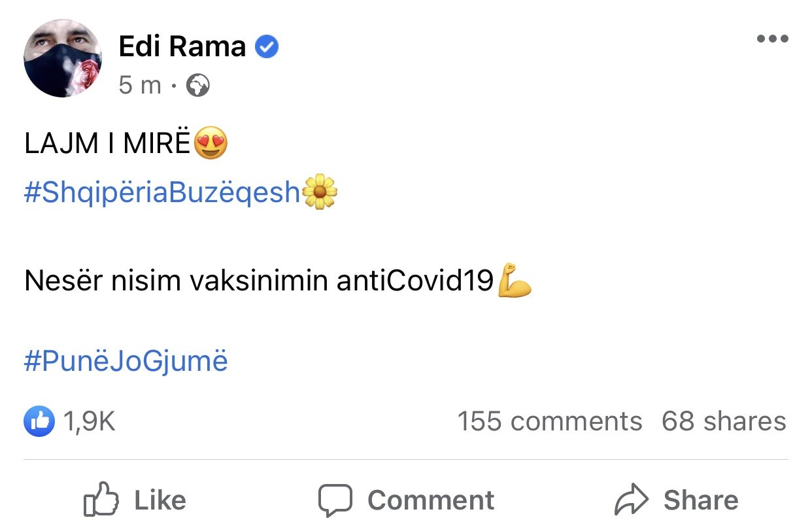
Task: Open the 155 comments link
Action: (x=549, y=422)
